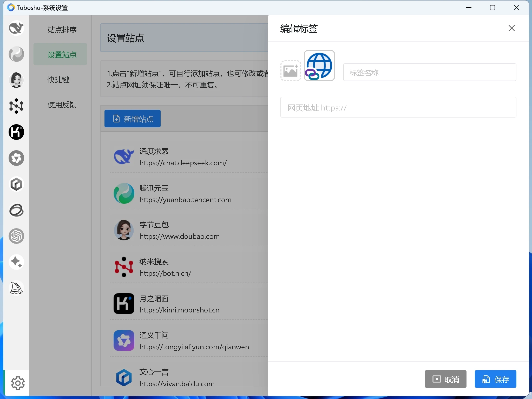This screenshot has height=399, width=532.
Task: Click the globe preview icon in edit dialog
Action: 319,66
